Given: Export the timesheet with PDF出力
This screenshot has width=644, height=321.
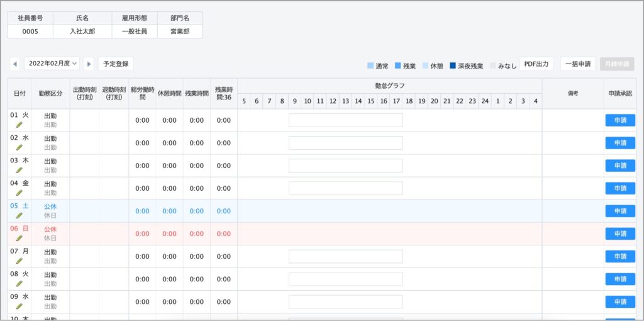Looking at the screenshot, I should click(x=536, y=64).
